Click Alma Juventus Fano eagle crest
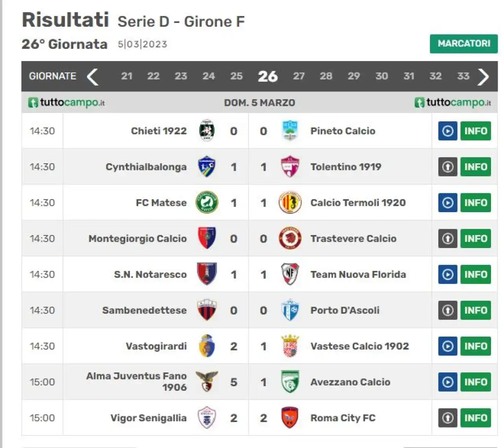Viewport: 504px width, 448px height. pyautogui.click(x=207, y=381)
